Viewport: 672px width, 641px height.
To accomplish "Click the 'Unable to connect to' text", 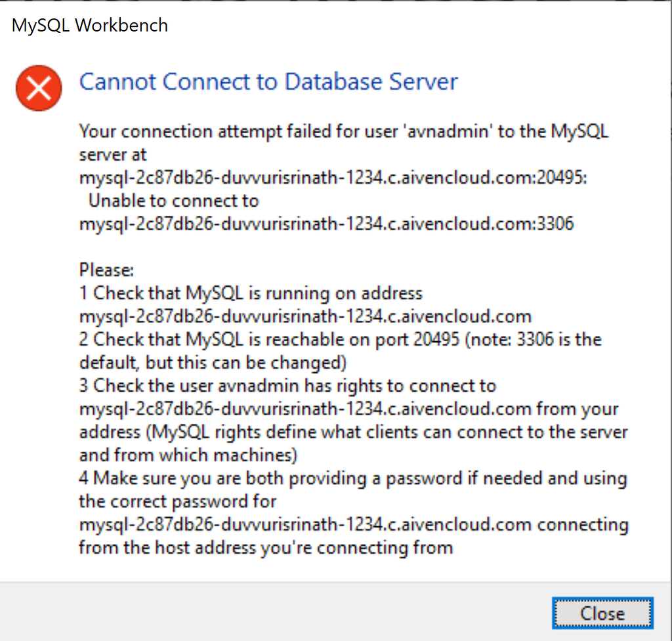I will coord(173,201).
